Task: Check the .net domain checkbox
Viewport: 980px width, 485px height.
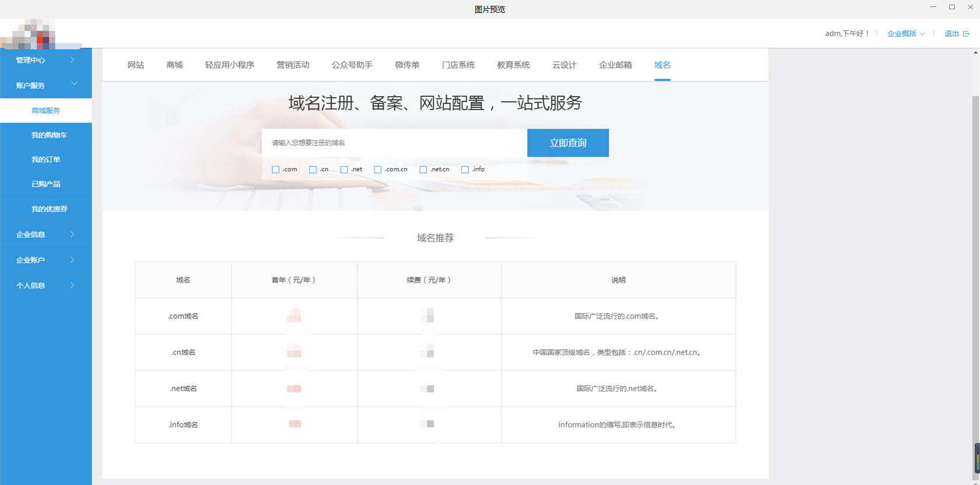Action: coord(344,170)
